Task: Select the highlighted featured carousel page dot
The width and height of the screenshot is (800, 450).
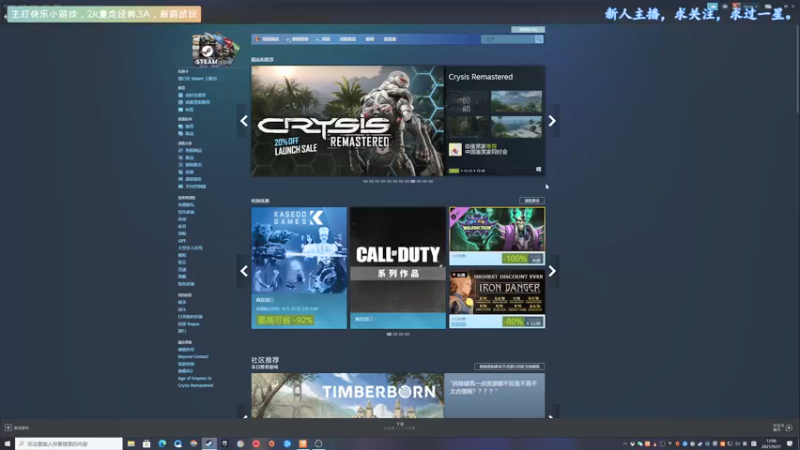Action: pos(413,181)
